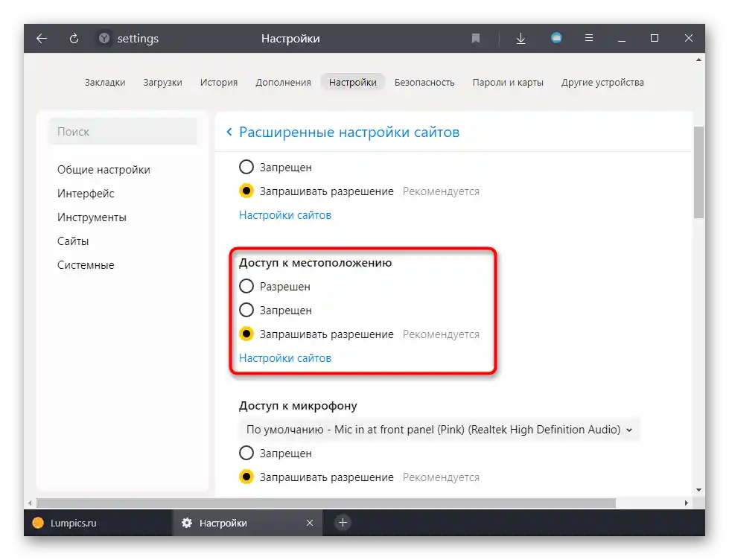Image resolution: width=729 pixels, height=560 pixels.
Task: Click the vertical scrollbar thumb
Action: [x=698, y=172]
